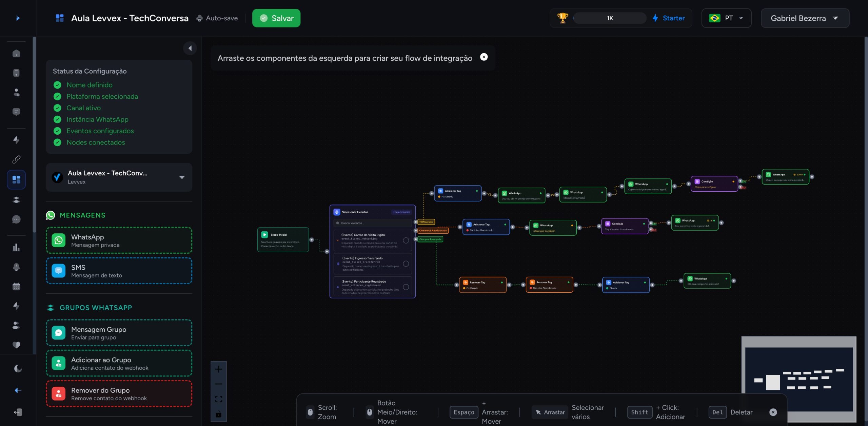Select the Remover do Grupo component

(x=119, y=394)
